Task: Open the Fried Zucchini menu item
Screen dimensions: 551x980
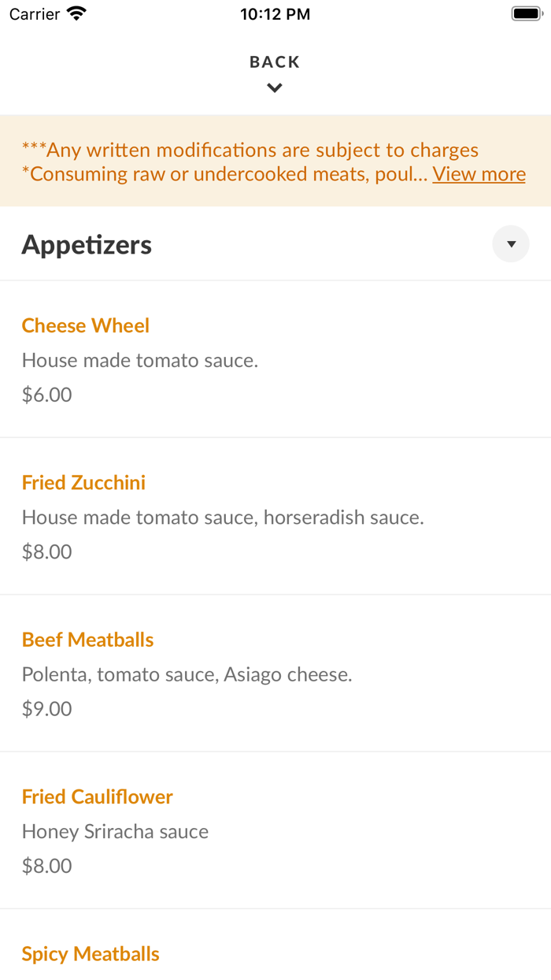Action: pyautogui.click(x=83, y=483)
